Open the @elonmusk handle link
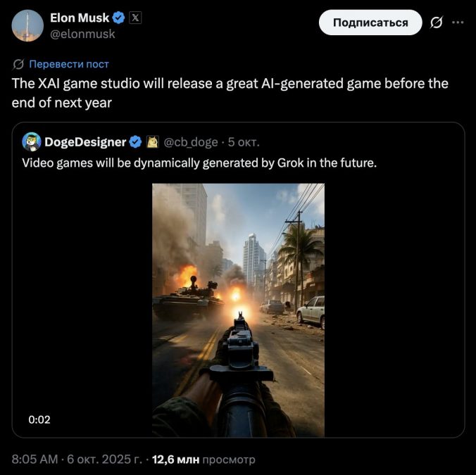The image size is (476, 475). 82,34
